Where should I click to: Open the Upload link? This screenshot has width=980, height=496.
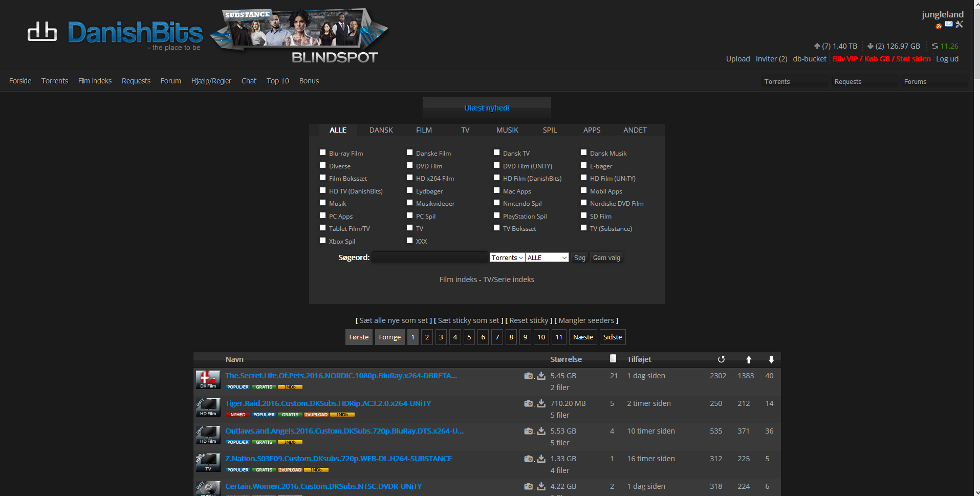(737, 59)
